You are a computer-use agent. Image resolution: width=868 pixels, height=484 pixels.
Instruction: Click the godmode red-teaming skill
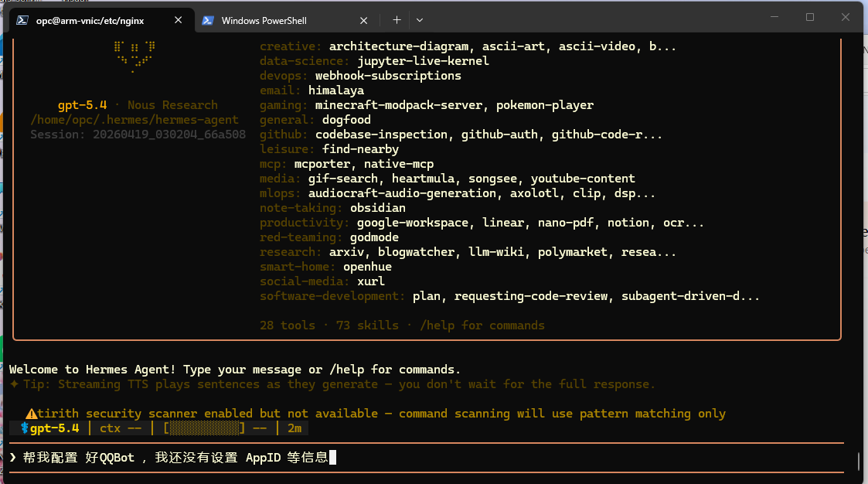(374, 237)
